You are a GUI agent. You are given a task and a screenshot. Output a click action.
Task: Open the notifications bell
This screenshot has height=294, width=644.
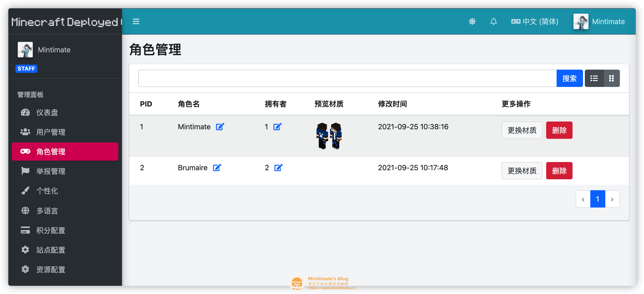[x=493, y=21]
